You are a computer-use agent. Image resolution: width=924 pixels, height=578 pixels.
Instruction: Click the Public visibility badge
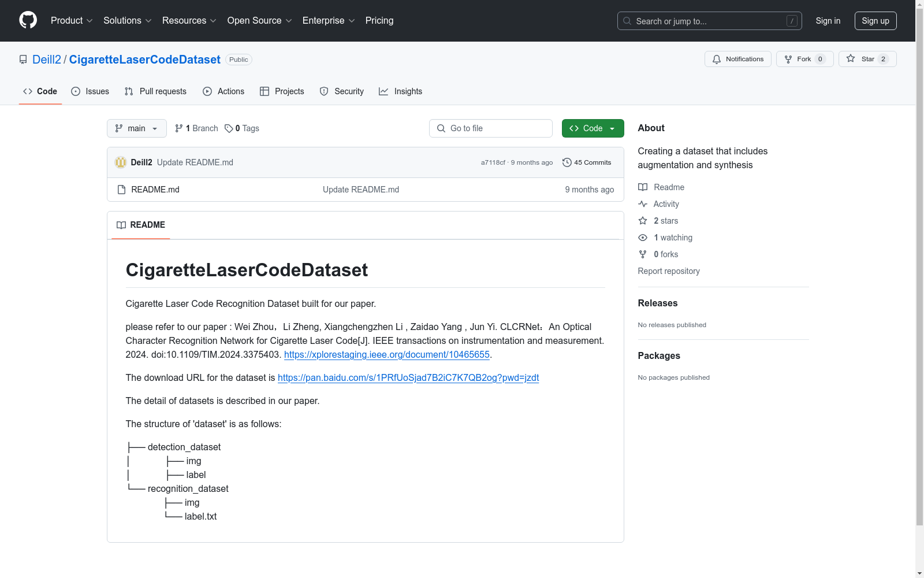pos(239,60)
